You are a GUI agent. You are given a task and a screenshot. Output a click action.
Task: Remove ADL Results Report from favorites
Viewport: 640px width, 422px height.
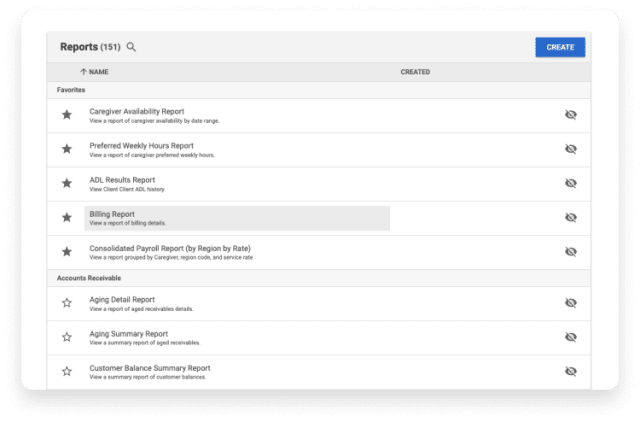67,183
